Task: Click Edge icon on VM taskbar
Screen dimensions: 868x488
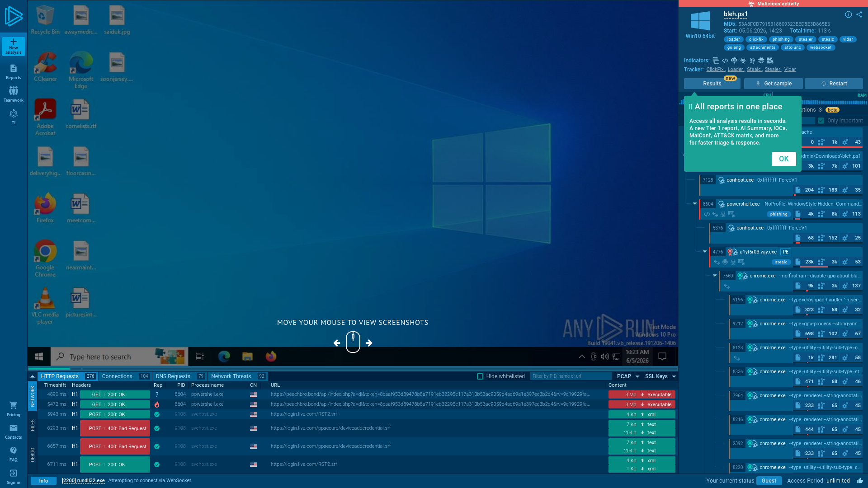Action: coord(224,357)
